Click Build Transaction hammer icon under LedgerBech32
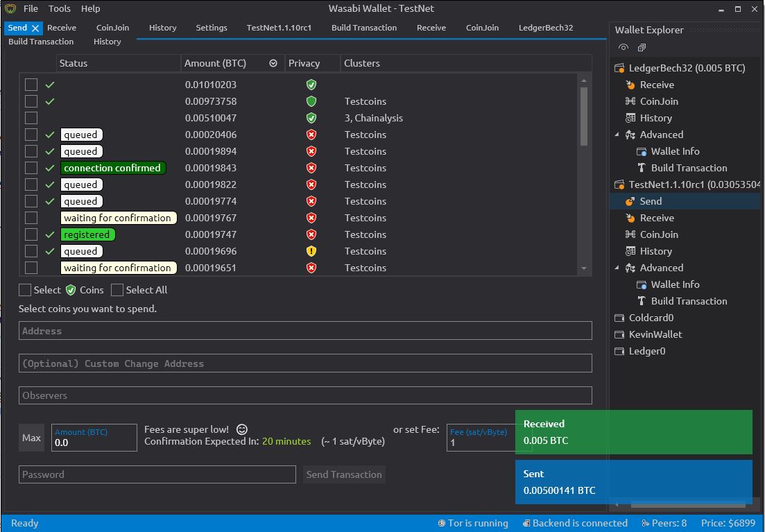 (x=642, y=168)
